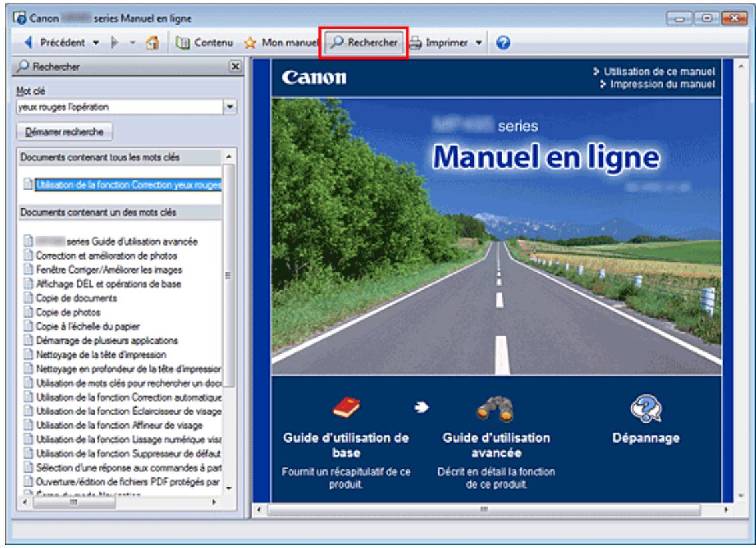756x548 pixels.
Task: Click the Canon window title bar icon
Action: point(20,18)
